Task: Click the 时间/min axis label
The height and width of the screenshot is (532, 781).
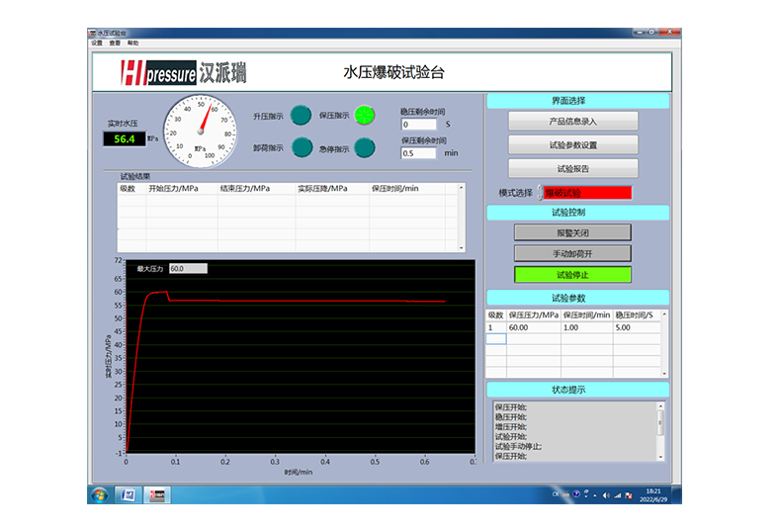Action: pos(299,473)
